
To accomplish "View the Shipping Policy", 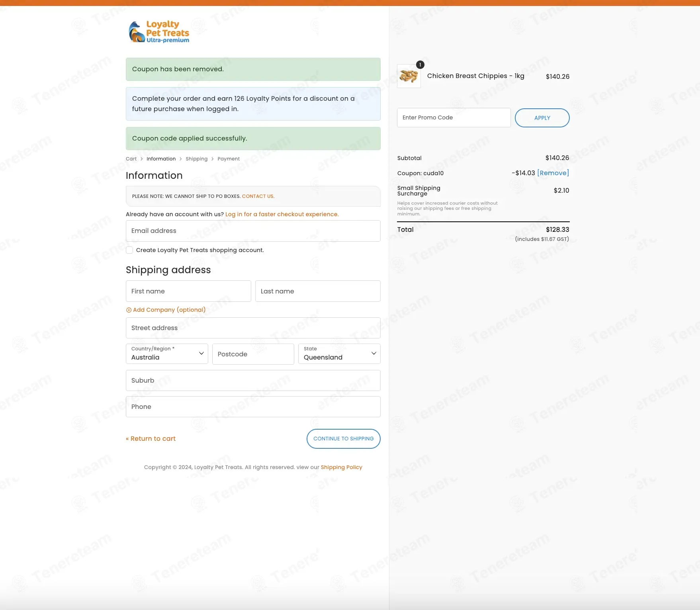I will tap(341, 467).
